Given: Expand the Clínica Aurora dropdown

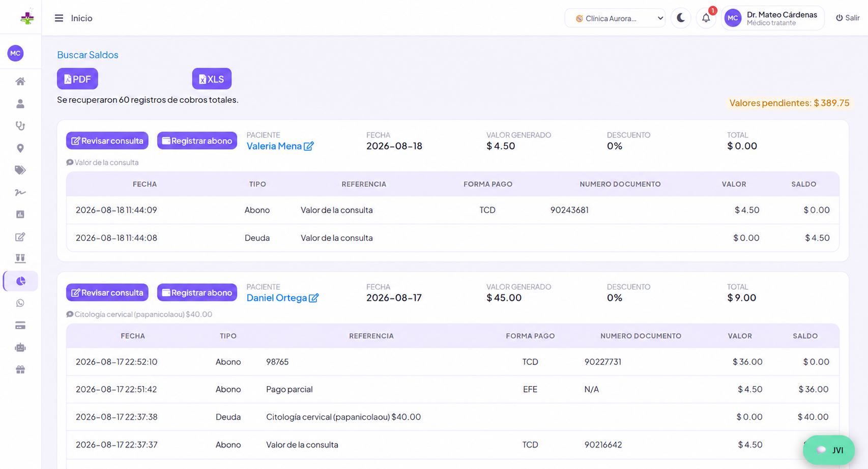Looking at the screenshot, I should [x=615, y=18].
